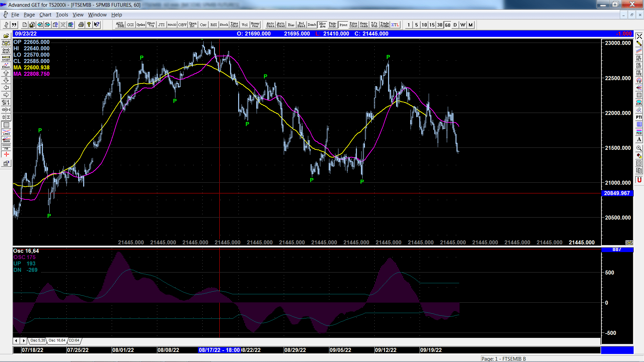Open the Page menu
Image resolution: width=644 pixels, height=362 pixels.
[29, 15]
